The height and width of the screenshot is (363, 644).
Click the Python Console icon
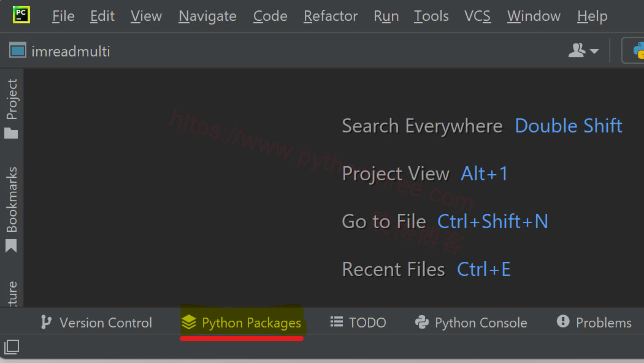[x=422, y=322]
